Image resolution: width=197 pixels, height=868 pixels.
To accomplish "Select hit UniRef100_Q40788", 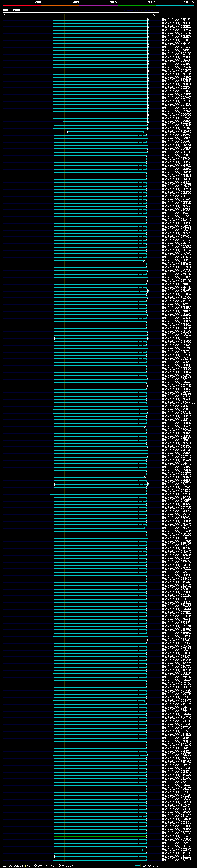I will [176, 497].
